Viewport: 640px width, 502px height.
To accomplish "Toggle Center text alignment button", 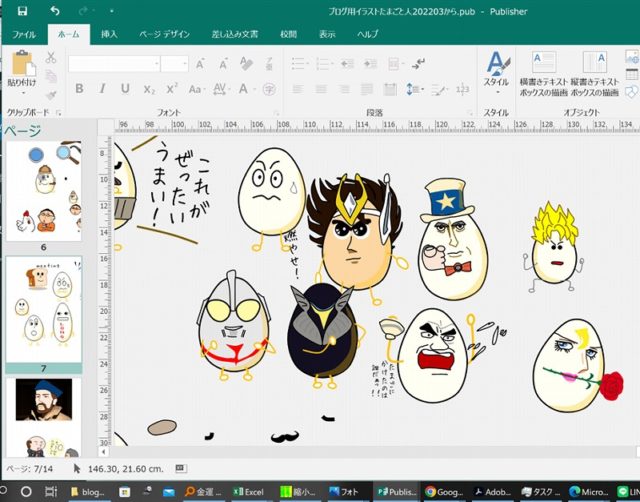I will 321,89.
